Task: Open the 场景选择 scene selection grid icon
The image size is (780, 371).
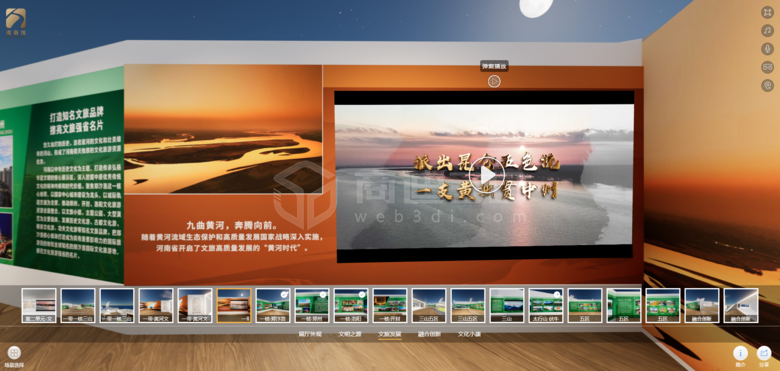Action: pyautogui.click(x=14, y=353)
